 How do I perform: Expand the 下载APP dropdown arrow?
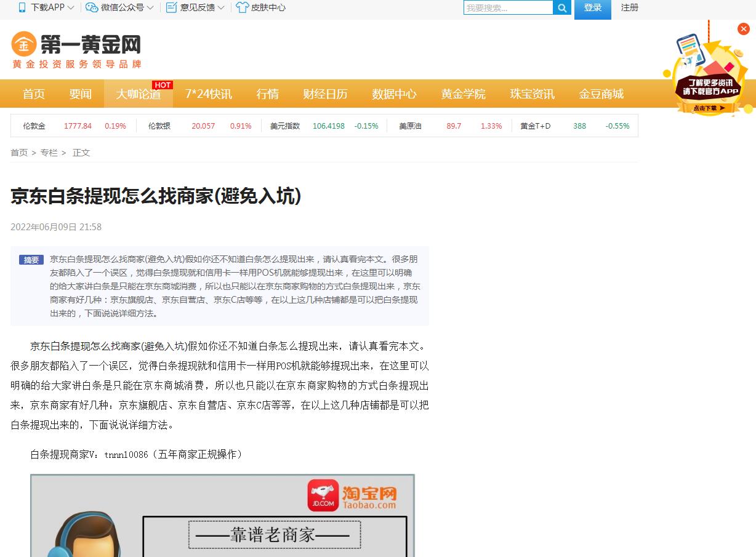[x=71, y=8]
